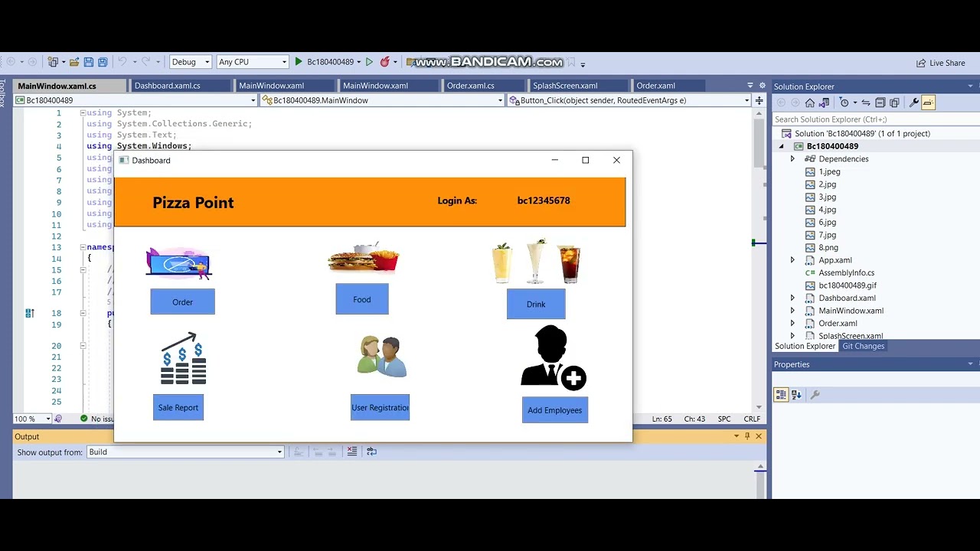Select Switch Views icon in Solution Explorer
980x551 pixels.
[x=825, y=103]
